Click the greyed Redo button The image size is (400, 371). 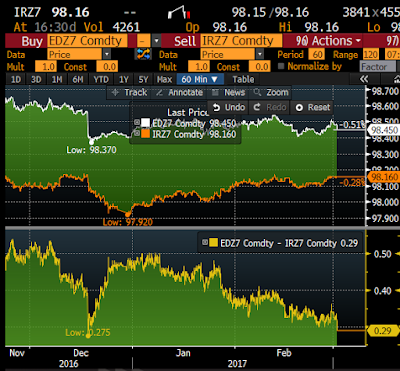[270, 107]
